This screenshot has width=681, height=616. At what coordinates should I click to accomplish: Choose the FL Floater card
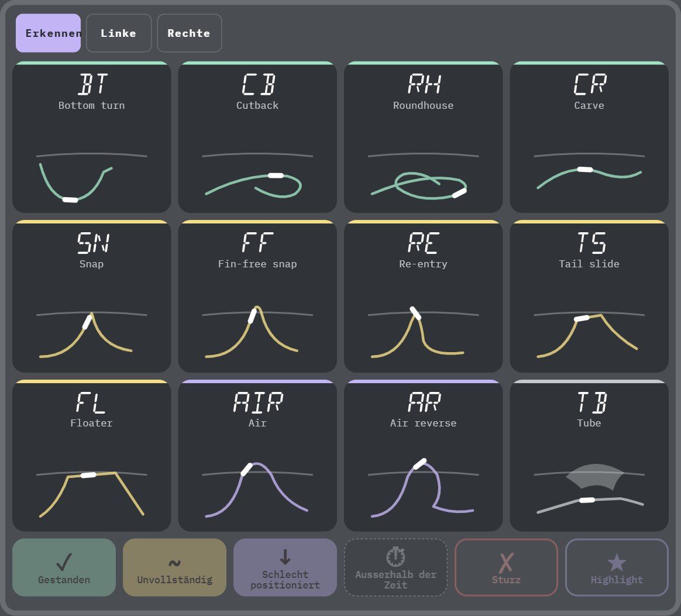pos(92,456)
